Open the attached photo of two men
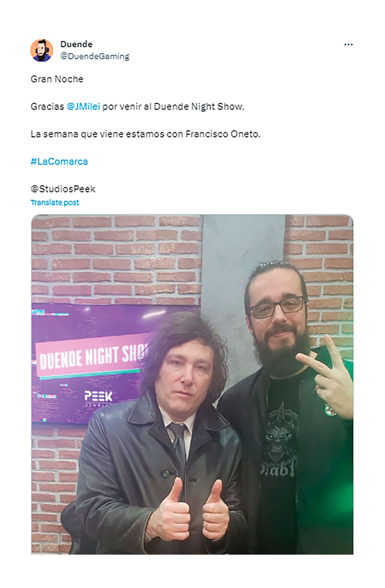Viewport: 385px width, 588px height. pos(192,384)
